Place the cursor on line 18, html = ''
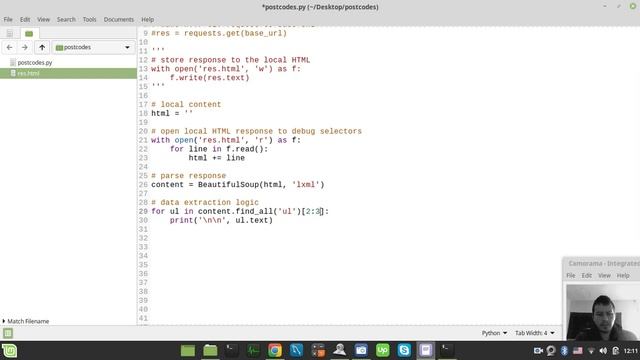 click(172, 113)
